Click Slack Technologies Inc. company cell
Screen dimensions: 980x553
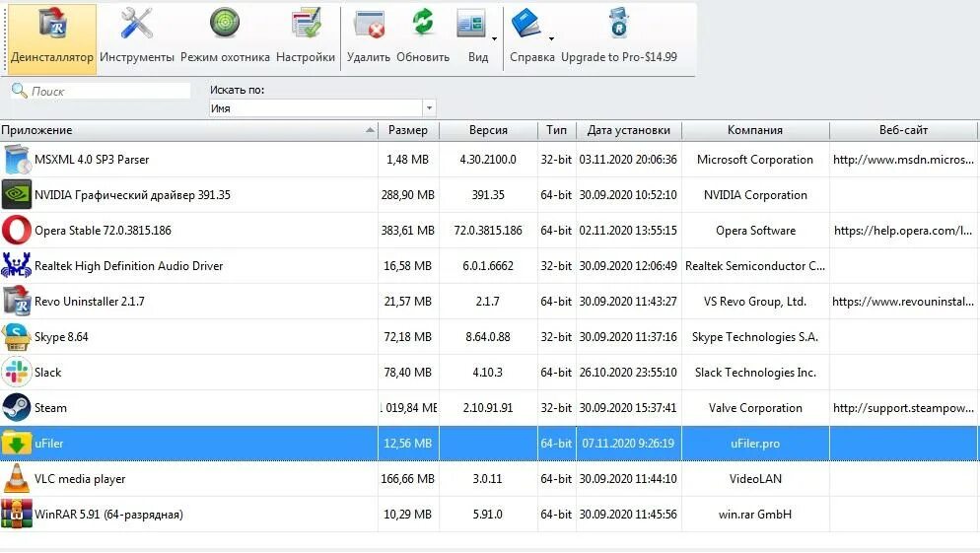[x=755, y=373]
